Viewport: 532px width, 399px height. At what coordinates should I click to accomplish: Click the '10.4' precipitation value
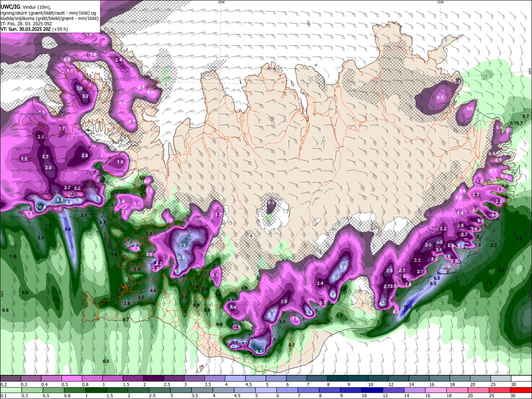(41, 207)
